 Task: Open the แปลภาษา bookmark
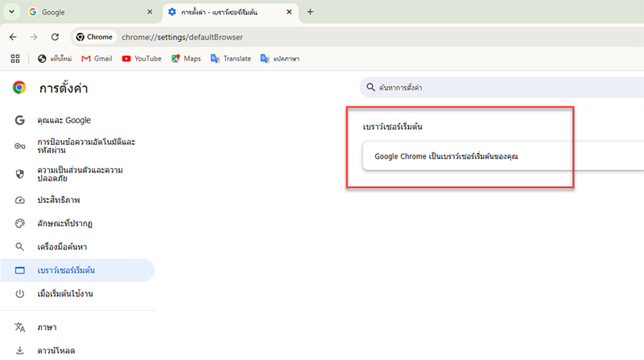pos(279,59)
